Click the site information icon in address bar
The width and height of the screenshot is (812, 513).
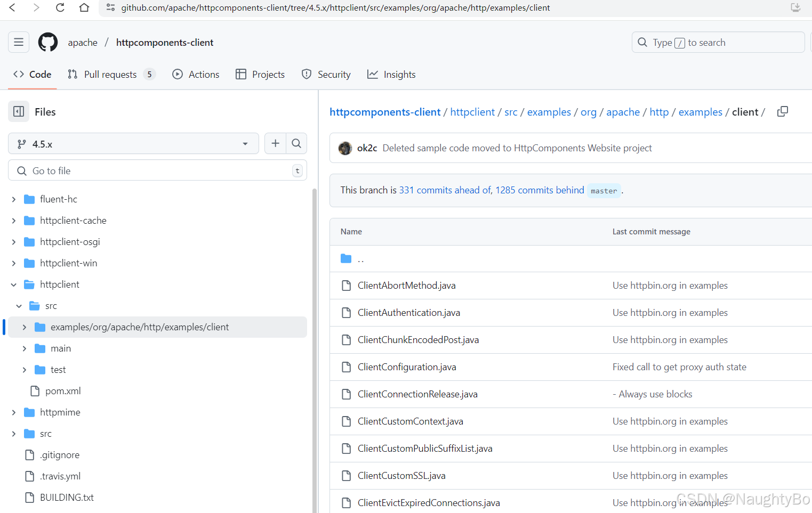click(110, 7)
